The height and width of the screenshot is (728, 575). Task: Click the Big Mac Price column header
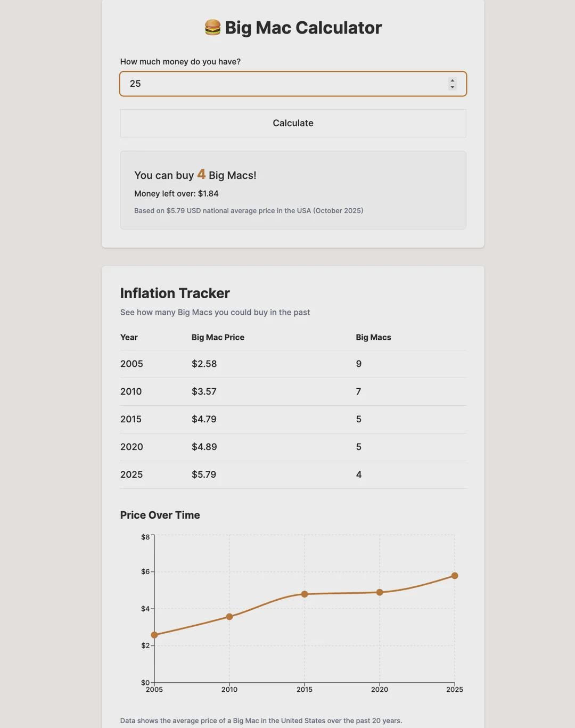(218, 337)
